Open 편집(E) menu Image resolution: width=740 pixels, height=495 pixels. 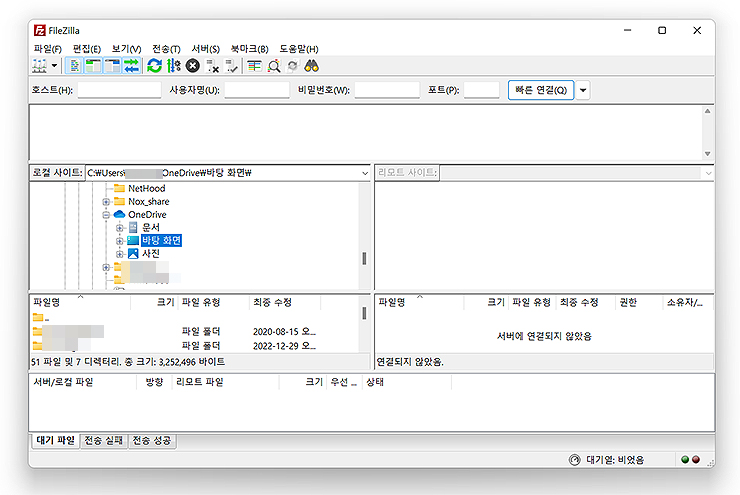pyautogui.click(x=87, y=49)
